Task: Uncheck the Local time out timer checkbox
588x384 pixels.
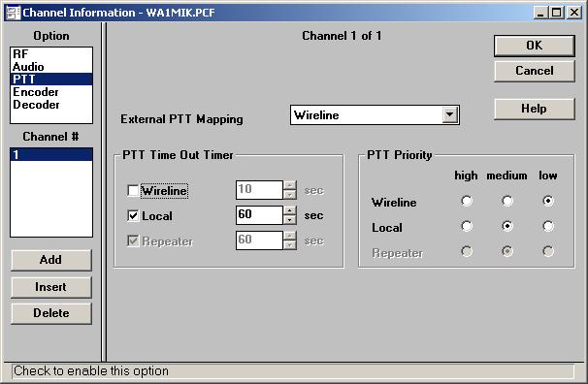Action: (x=133, y=215)
